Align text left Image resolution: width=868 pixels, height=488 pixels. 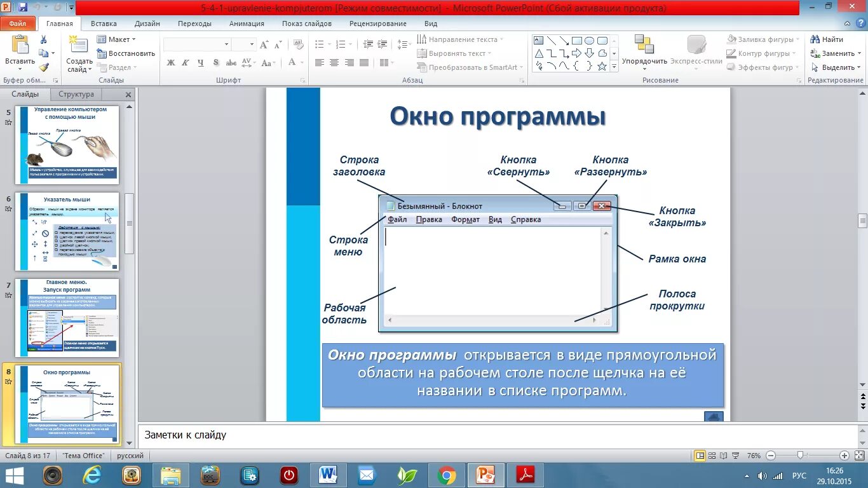pos(319,62)
